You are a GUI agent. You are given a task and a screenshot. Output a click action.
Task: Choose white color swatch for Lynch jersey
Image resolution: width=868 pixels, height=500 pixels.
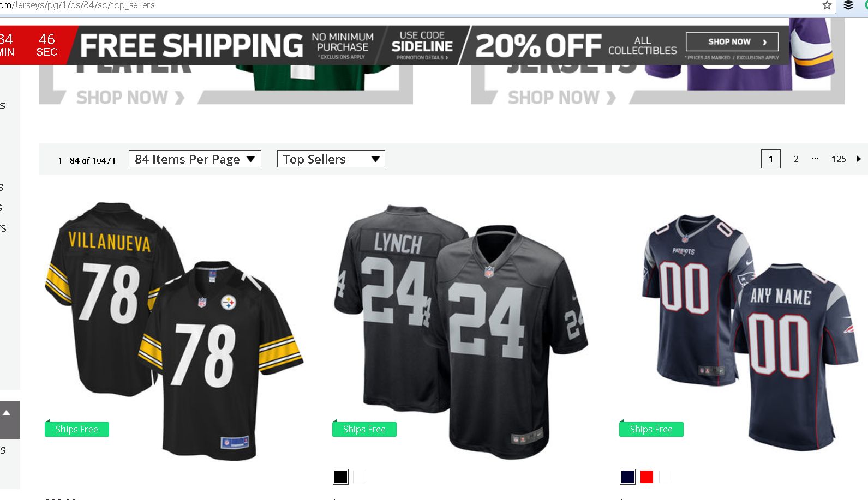[360, 477]
